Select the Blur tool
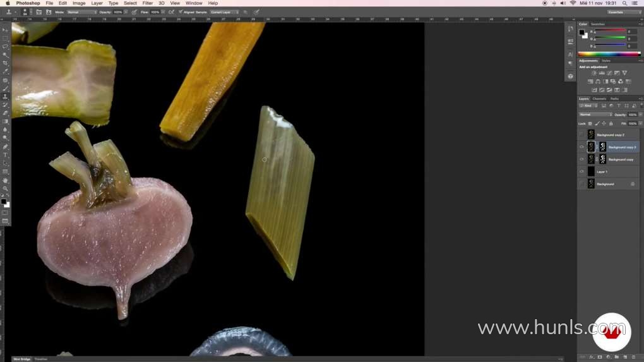The height and width of the screenshot is (362, 644). [5, 130]
